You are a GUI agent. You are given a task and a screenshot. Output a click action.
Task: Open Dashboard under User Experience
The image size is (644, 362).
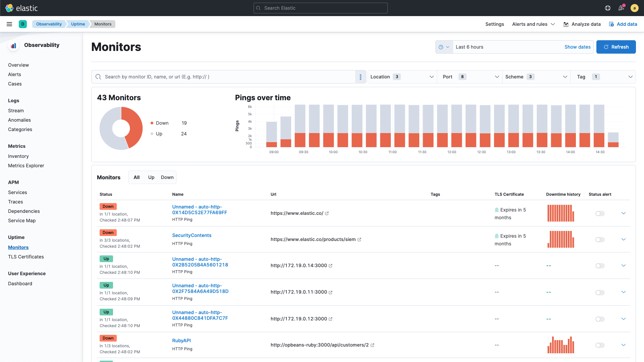[20, 284]
